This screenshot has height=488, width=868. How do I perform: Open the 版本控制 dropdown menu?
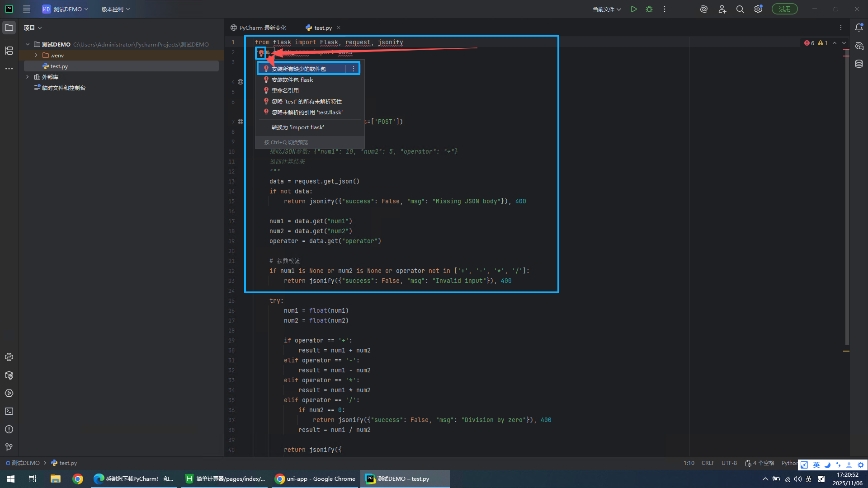(x=115, y=9)
